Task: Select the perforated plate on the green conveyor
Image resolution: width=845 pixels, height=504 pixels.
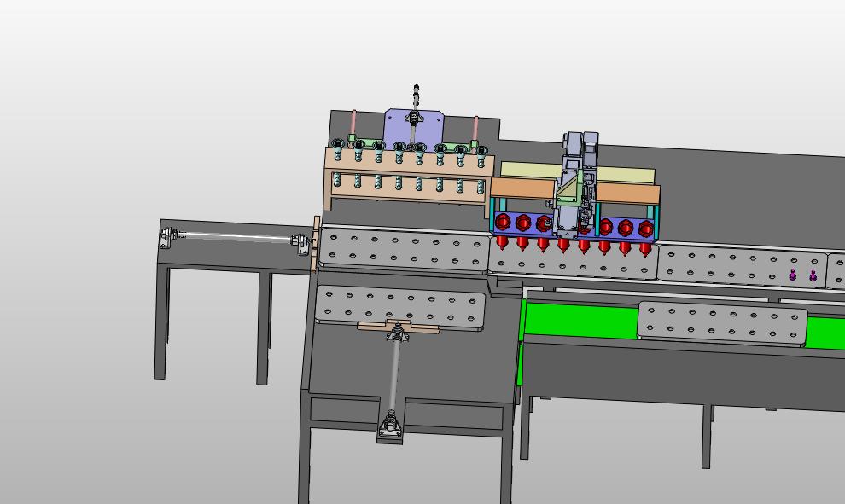Action: coord(722,323)
